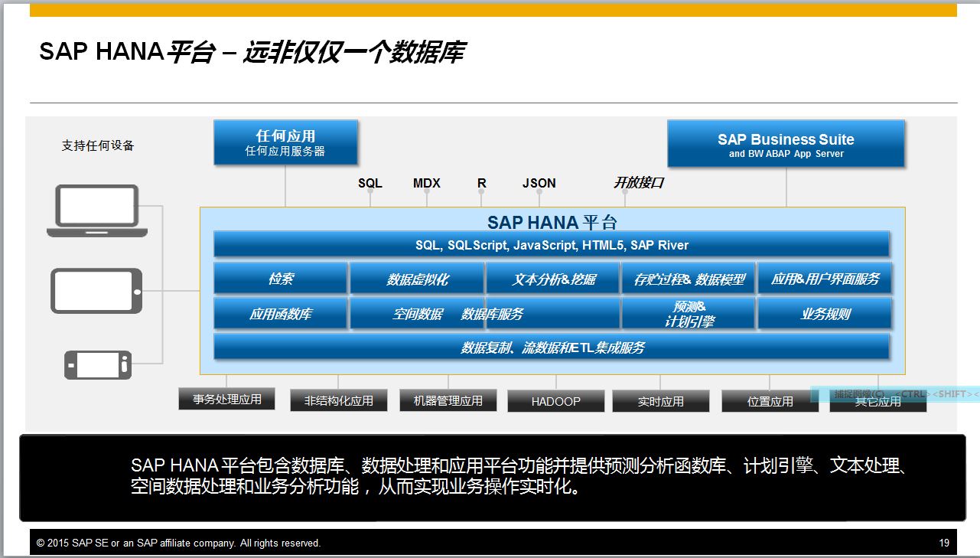Click the smartphone device icon
Viewport: 980px width, 558px height.
pos(98,365)
